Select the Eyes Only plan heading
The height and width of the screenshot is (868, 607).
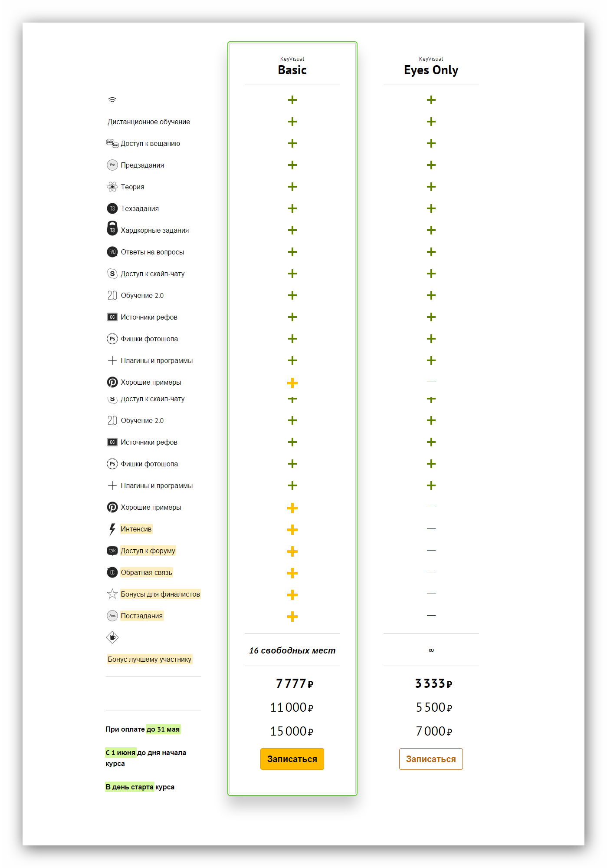[x=431, y=70]
